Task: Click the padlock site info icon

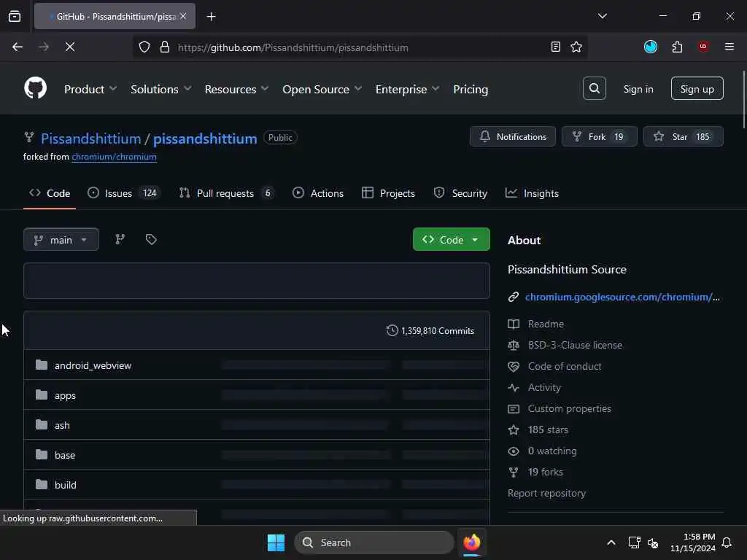Action: (x=165, y=47)
